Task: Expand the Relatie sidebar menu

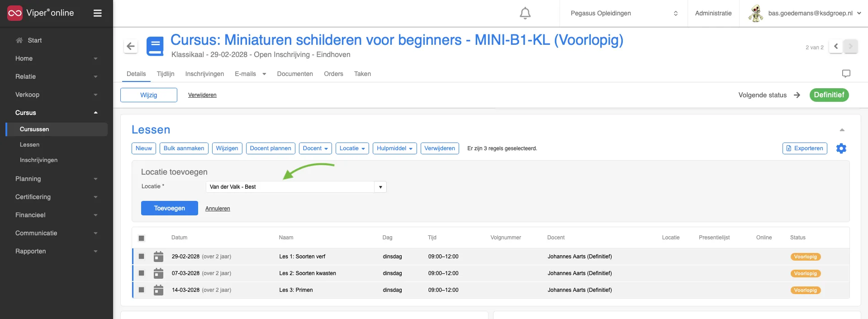Action: click(x=57, y=76)
